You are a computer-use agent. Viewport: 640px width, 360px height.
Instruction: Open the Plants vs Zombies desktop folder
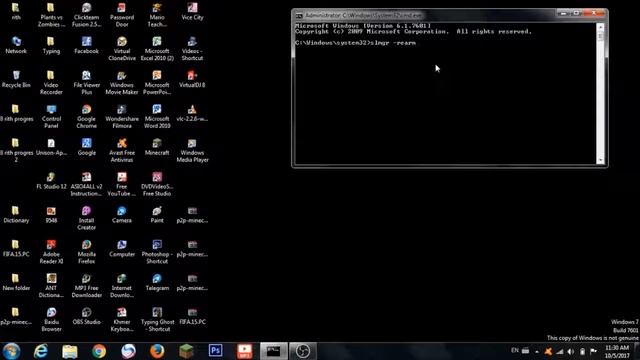pyautogui.click(x=51, y=14)
